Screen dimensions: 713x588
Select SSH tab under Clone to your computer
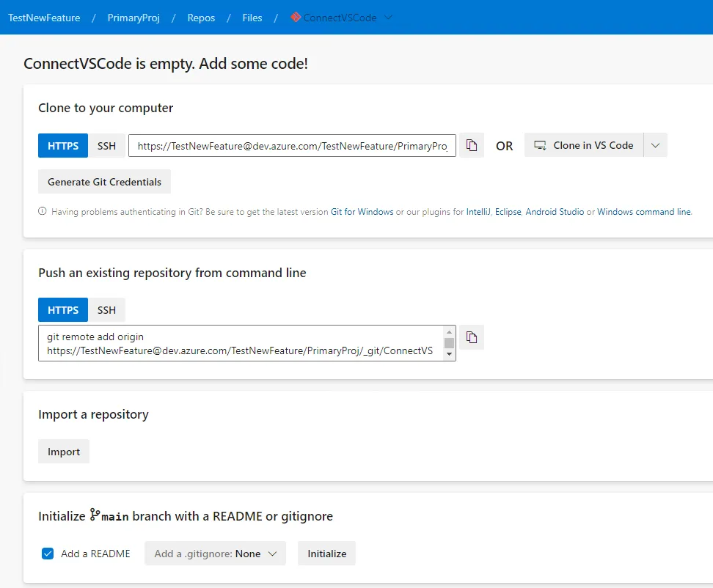tap(106, 145)
